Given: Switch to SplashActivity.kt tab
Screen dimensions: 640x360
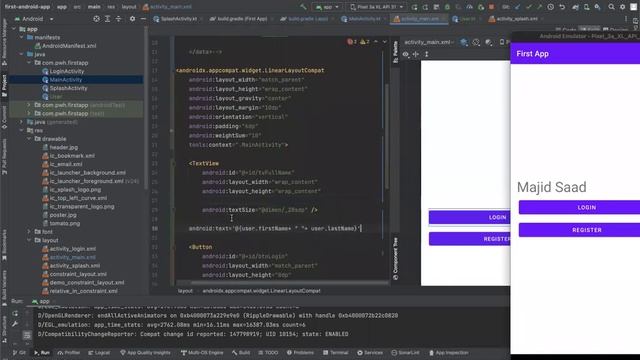Looking at the screenshot, I should 178,19.
